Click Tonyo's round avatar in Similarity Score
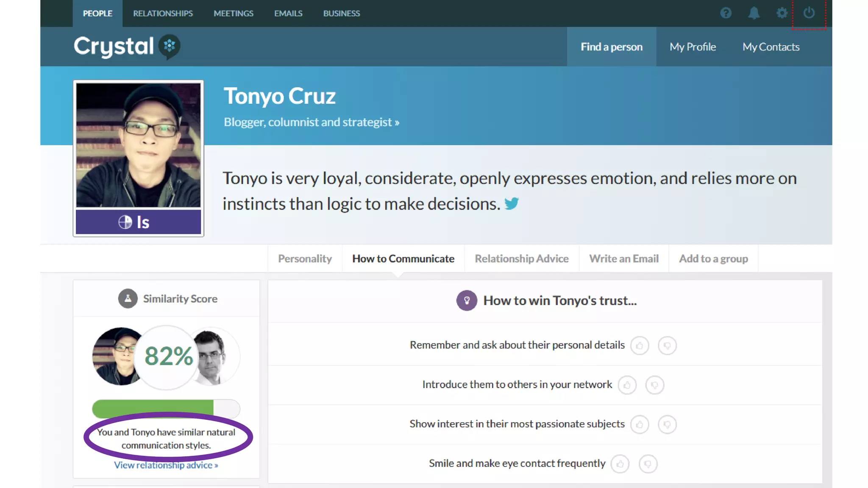This screenshot has height=488, width=868. pyautogui.click(x=114, y=356)
